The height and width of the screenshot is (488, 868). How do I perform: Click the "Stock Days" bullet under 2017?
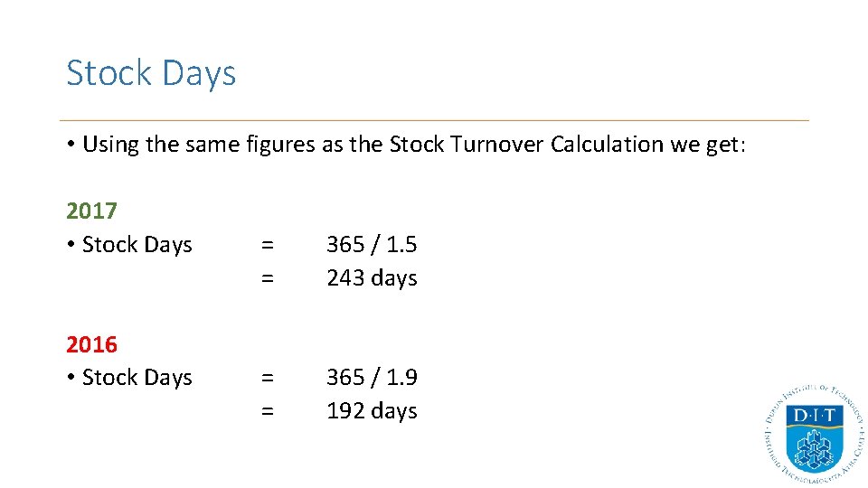[137, 245]
